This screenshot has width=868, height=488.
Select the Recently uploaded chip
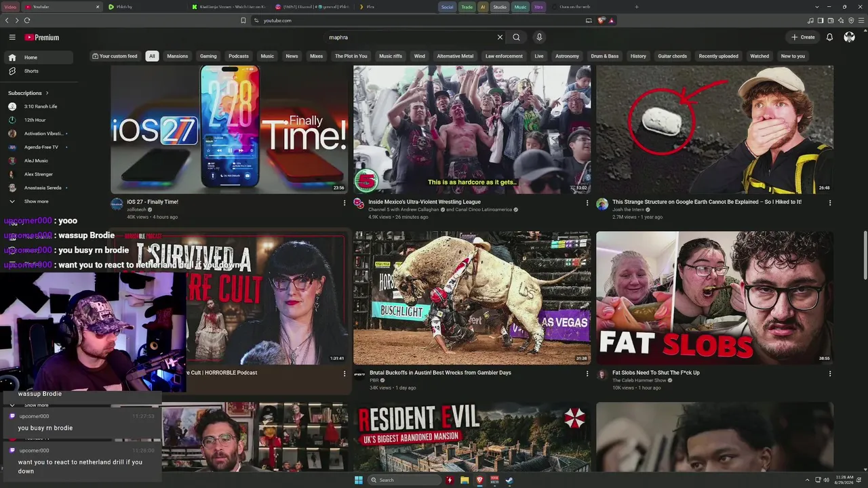pos(718,56)
